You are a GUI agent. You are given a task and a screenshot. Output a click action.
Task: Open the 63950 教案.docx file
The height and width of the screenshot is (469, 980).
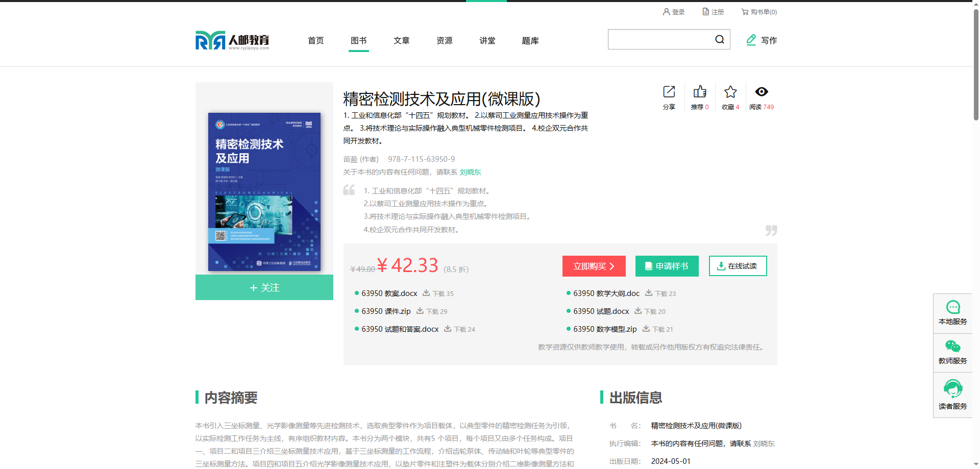click(389, 293)
